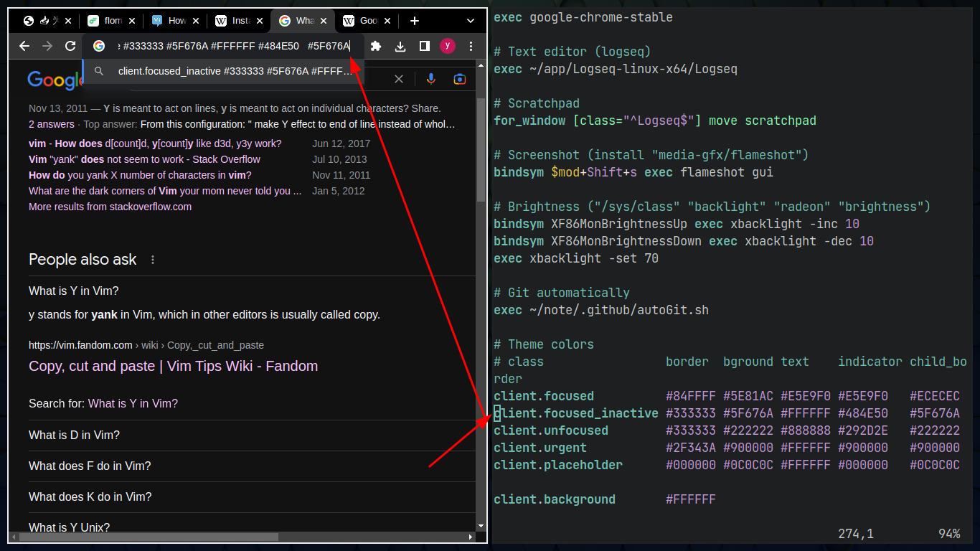980x551 pixels.
Task: Open 'What are the dark corners of Vim' link
Action: pos(165,191)
